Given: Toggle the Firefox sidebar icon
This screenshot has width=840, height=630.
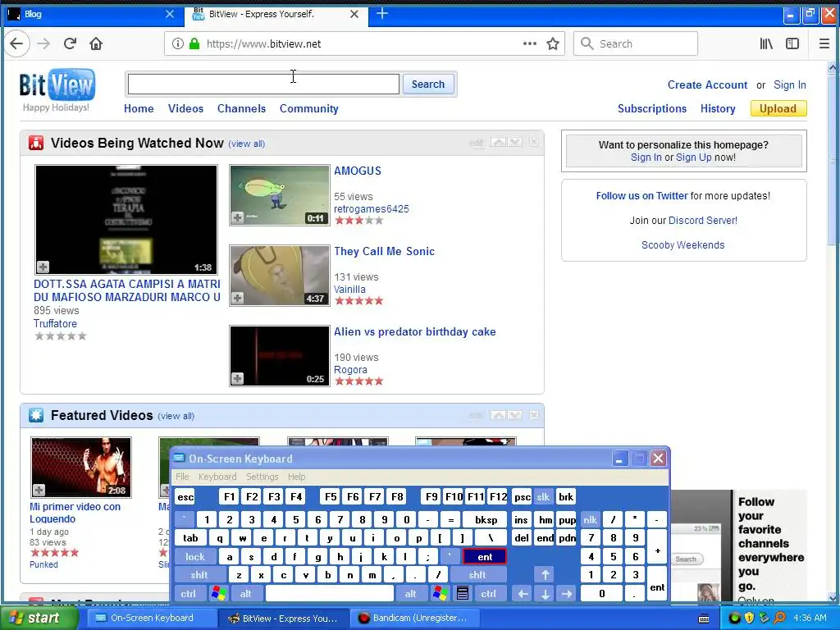Looking at the screenshot, I should [792, 44].
